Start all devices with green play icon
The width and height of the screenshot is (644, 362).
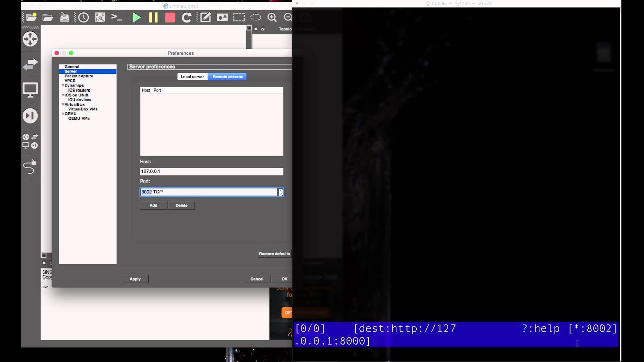(x=136, y=18)
